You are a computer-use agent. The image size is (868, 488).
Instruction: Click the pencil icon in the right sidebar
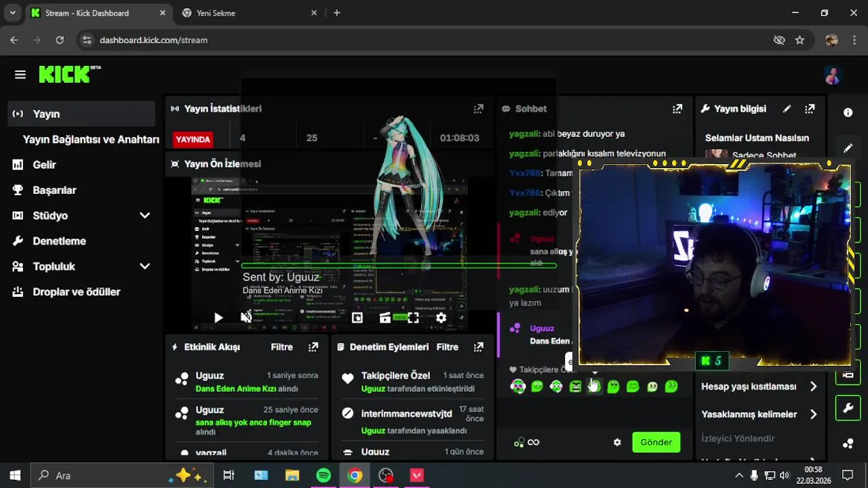coord(848,148)
